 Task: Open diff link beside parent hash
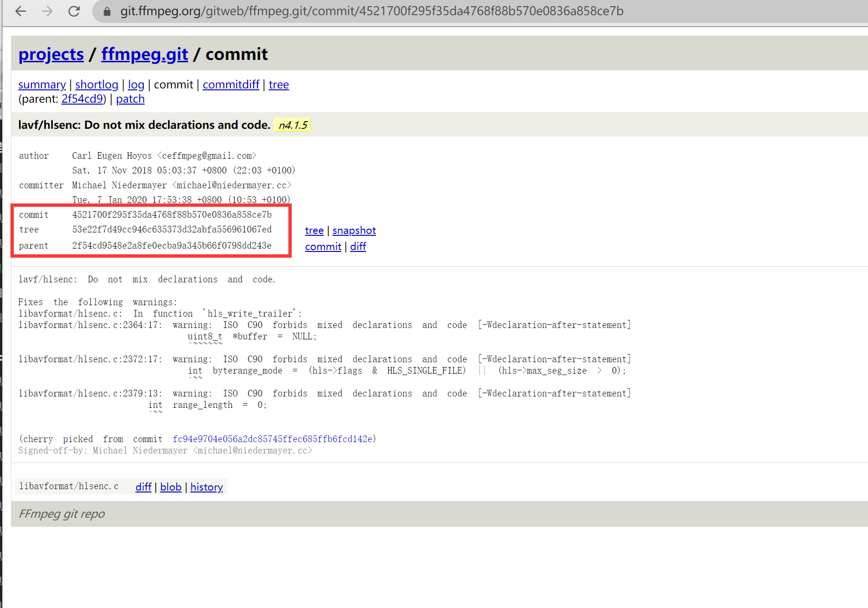tap(358, 247)
